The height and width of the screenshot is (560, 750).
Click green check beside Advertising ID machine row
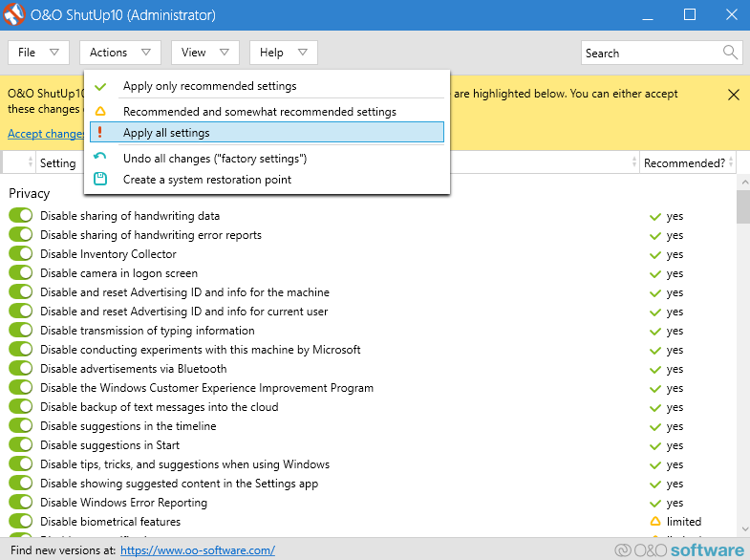tap(655, 293)
